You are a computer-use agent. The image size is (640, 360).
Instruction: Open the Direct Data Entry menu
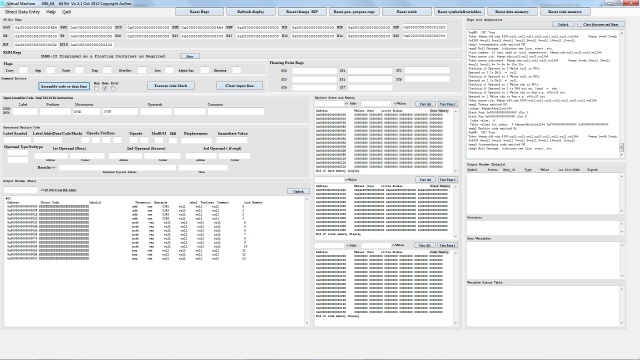pyautogui.click(x=22, y=12)
